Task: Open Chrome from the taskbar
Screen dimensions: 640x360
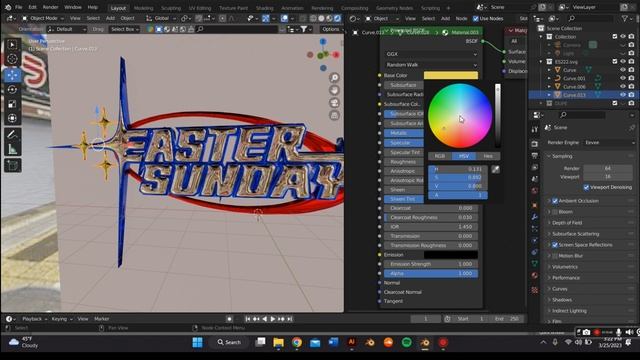Action: [297, 342]
